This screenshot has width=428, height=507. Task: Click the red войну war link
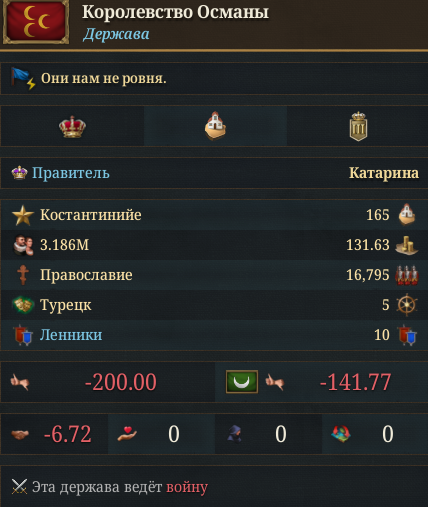pos(187,487)
